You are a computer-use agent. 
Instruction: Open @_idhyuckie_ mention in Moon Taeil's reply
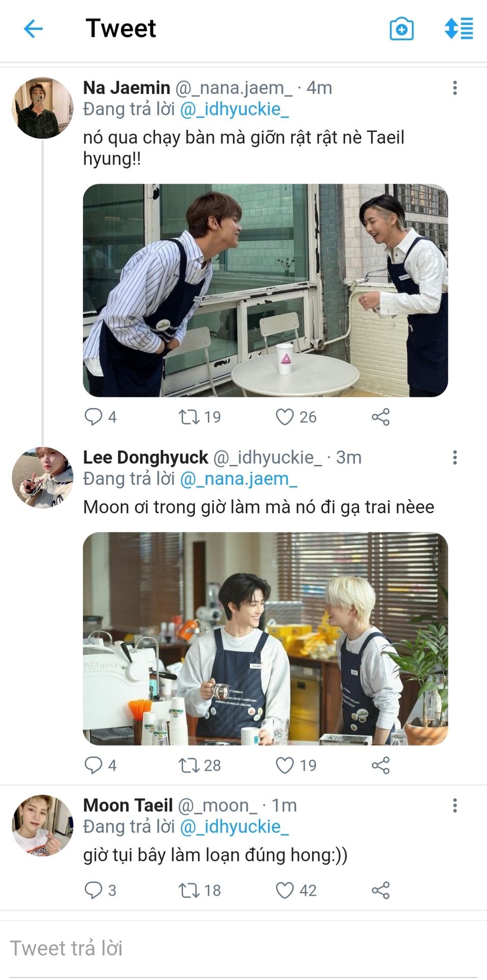pyautogui.click(x=235, y=826)
